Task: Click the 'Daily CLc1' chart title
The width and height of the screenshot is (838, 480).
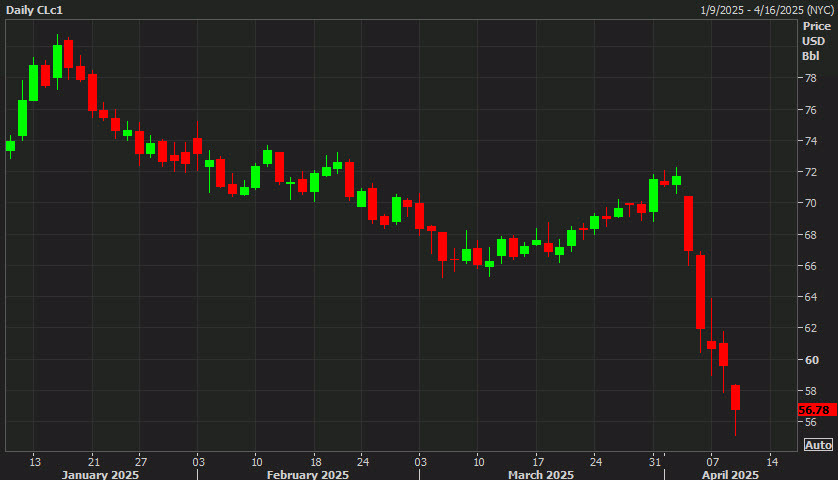Action: [x=34, y=10]
